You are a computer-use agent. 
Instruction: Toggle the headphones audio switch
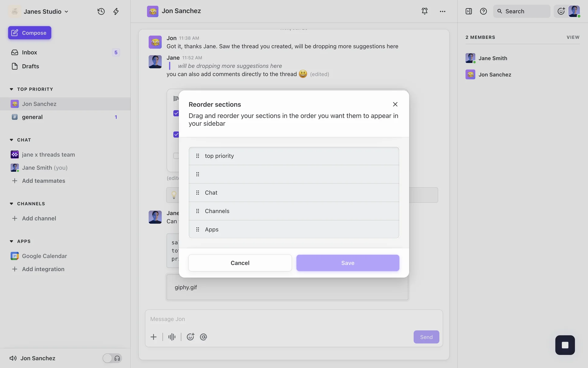point(112,358)
